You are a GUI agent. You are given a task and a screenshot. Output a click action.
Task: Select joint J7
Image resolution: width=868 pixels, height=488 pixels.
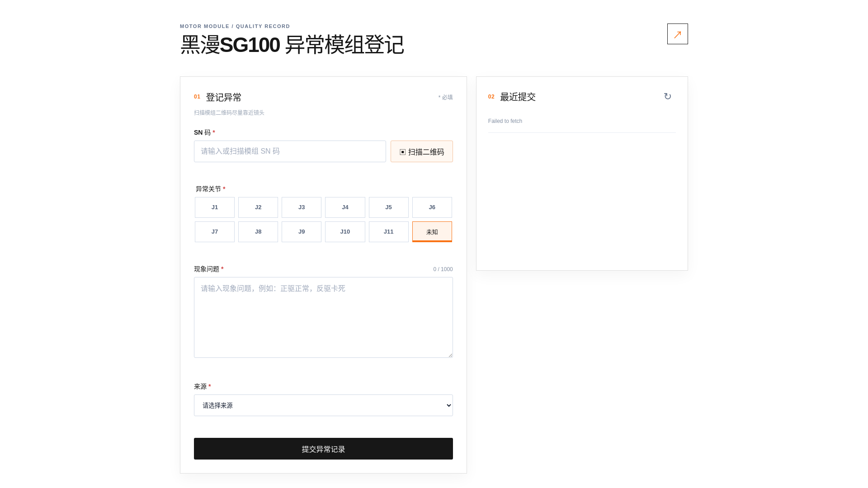[215, 232]
